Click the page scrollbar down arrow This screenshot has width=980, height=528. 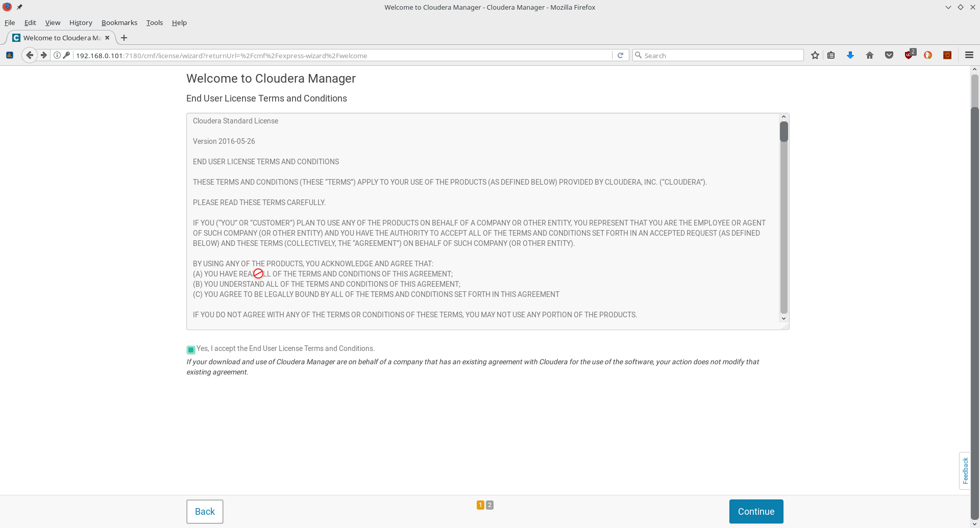pyautogui.click(x=974, y=524)
